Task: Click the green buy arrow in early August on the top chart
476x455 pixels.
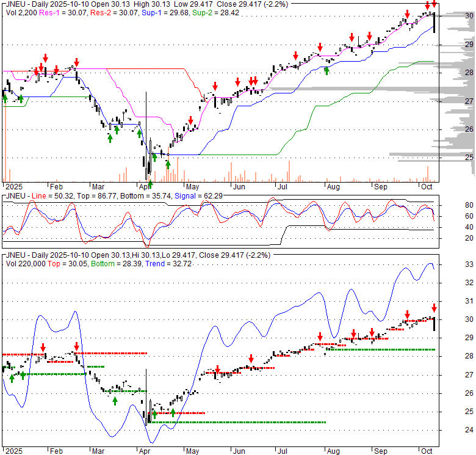Action: (327, 70)
